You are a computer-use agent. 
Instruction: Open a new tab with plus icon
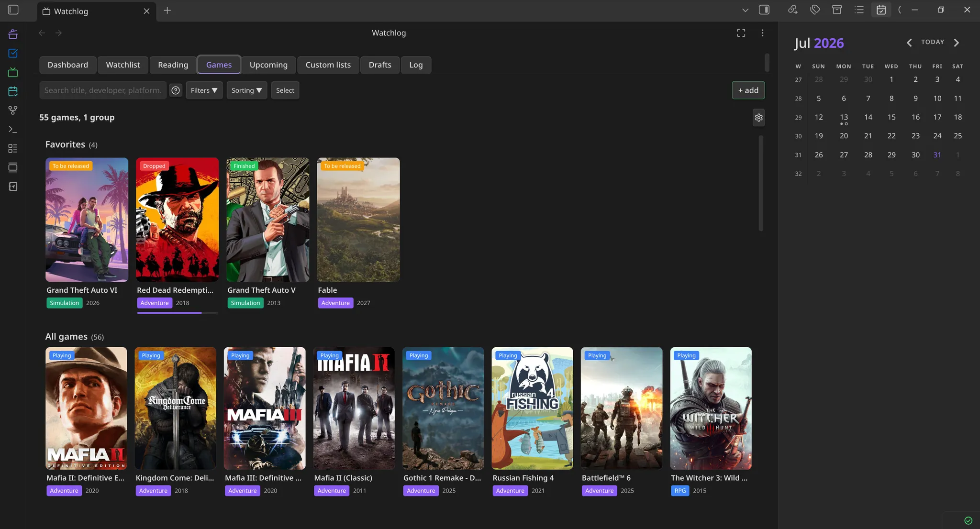coord(167,11)
